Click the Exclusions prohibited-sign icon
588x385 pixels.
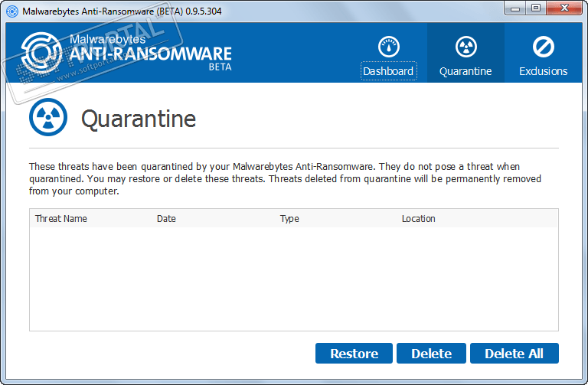[x=543, y=47]
